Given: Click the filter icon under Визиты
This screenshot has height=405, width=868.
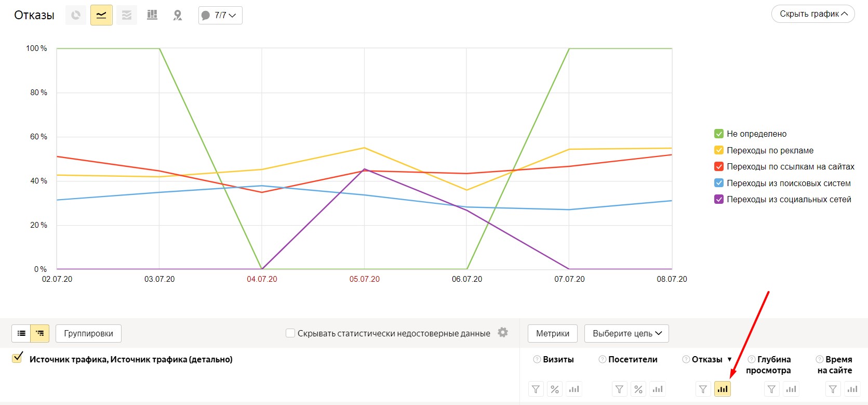Looking at the screenshot, I should click(x=536, y=389).
